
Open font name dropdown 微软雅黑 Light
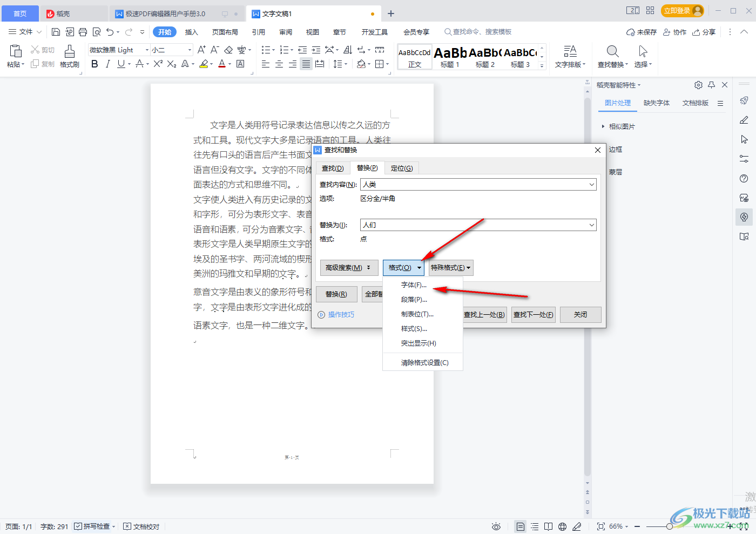click(x=147, y=50)
